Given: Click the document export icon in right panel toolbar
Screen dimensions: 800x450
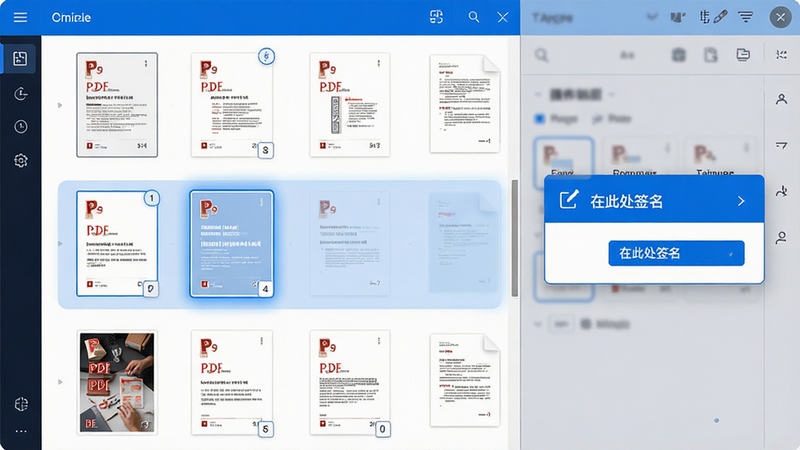Looking at the screenshot, I should point(711,55).
